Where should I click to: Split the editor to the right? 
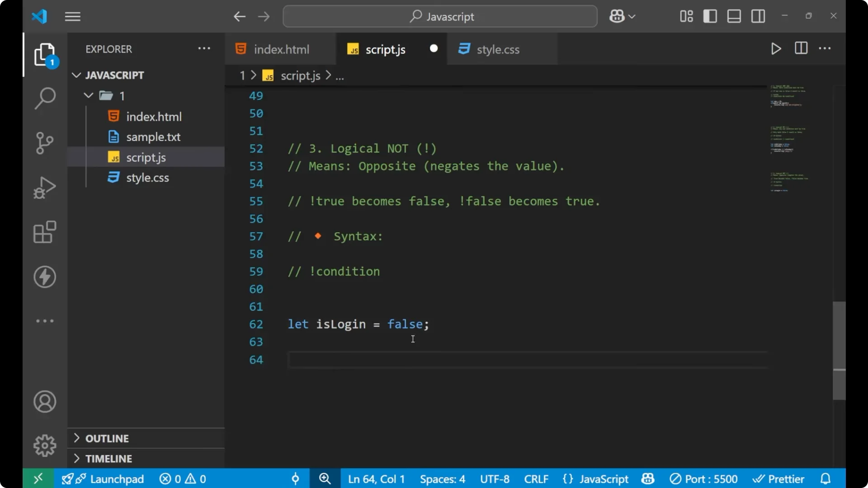pos(801,48)
